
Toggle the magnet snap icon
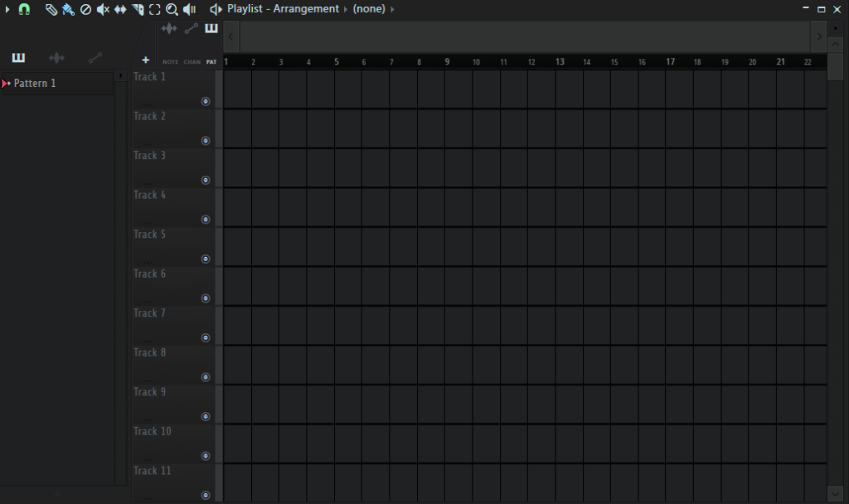(24, 9)
